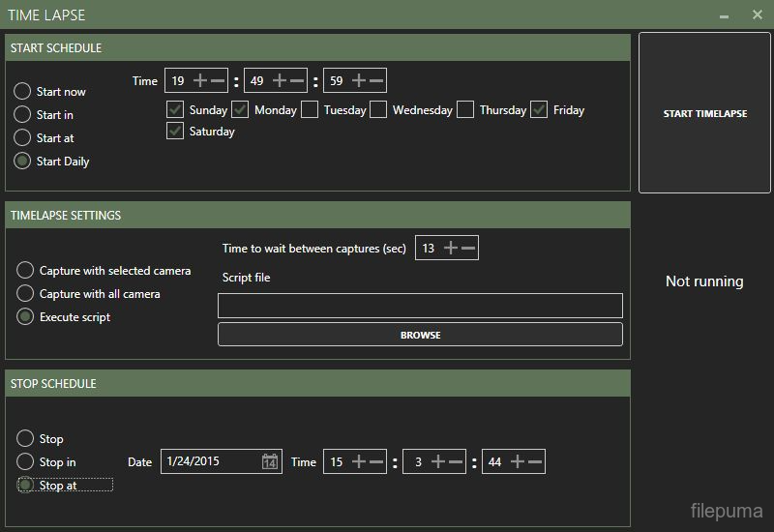Uncheck the Sunday checkbox
The height and width of the screenshot is (532, 774).
coord(175,109)
